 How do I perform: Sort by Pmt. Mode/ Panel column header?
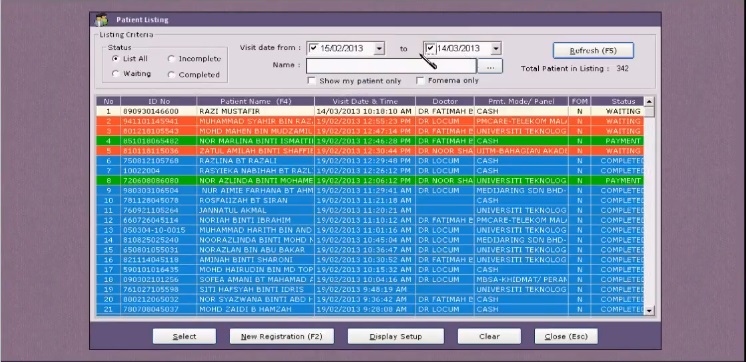pyautogui.click(x=521, y=101)
